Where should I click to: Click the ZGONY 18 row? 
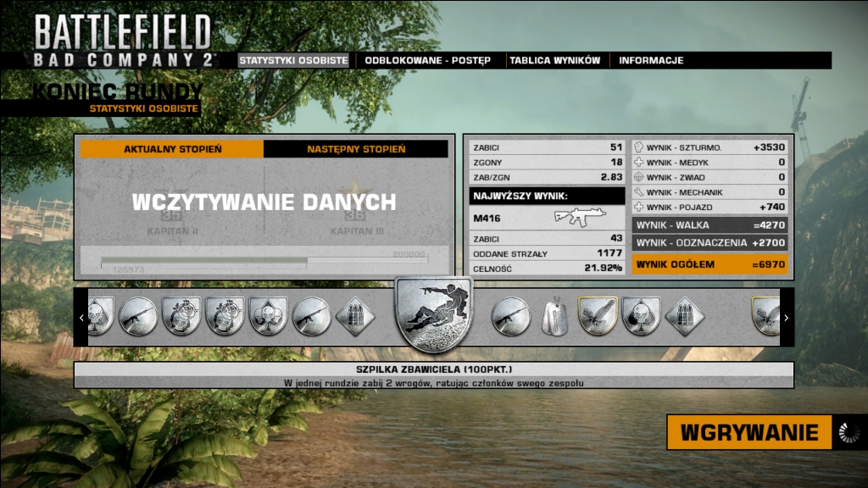click(547, 162)
